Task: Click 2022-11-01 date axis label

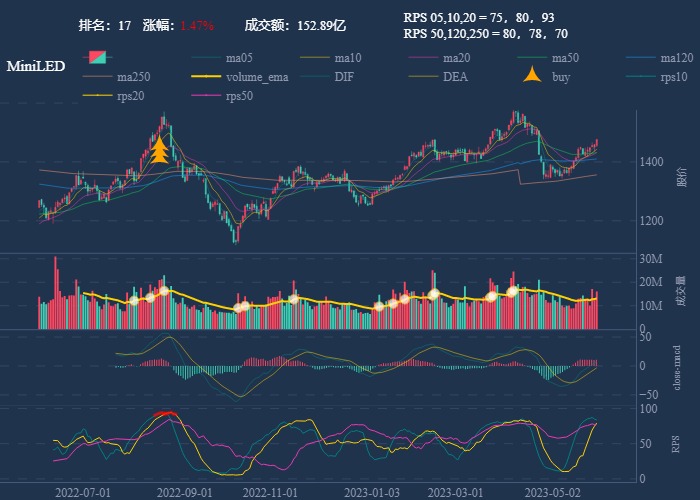Action: tap(270, 493)
